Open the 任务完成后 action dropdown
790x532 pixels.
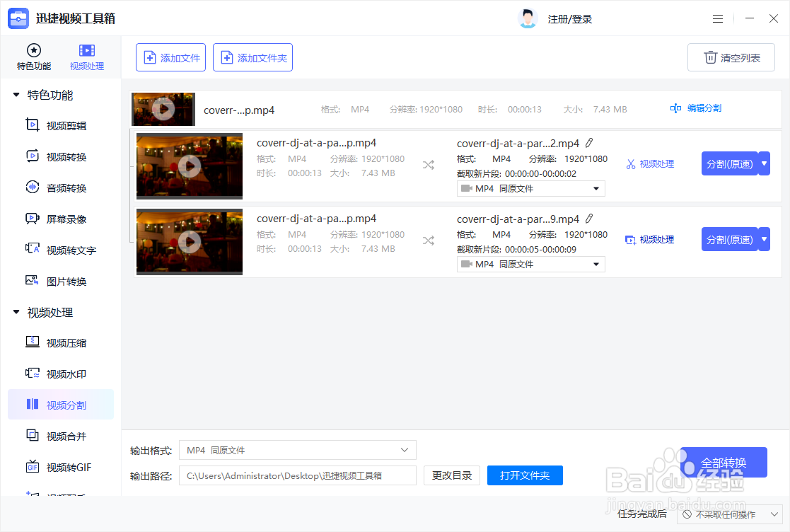[730, 514]
